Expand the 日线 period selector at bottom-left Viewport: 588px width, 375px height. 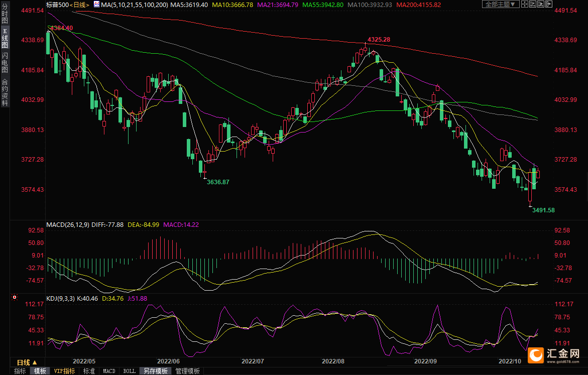(27, 362)
